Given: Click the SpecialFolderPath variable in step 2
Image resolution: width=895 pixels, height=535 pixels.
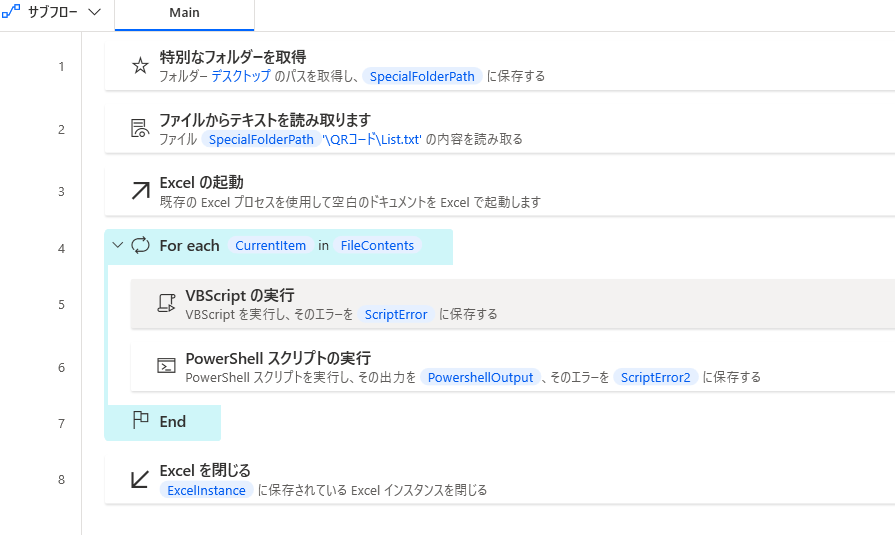Looking at the screenshot, I should (261, 139).
